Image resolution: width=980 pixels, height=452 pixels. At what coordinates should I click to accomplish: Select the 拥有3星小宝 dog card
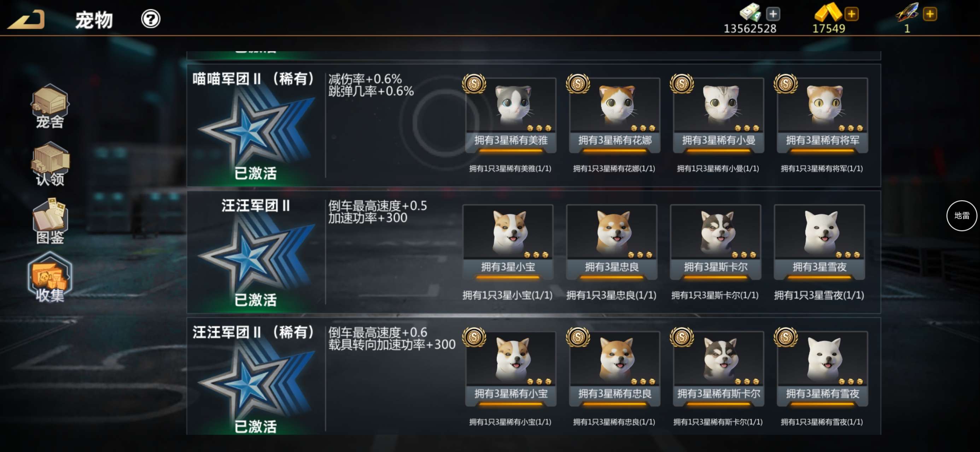point(508,242)
